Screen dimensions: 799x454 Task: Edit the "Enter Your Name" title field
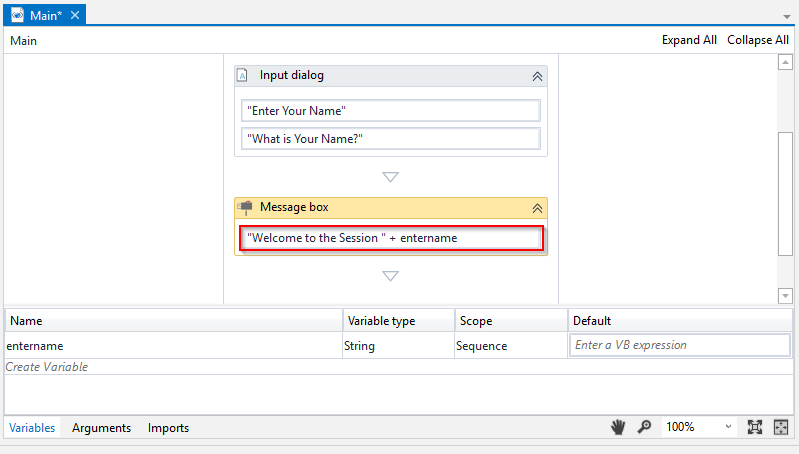(x=391, y=111)
